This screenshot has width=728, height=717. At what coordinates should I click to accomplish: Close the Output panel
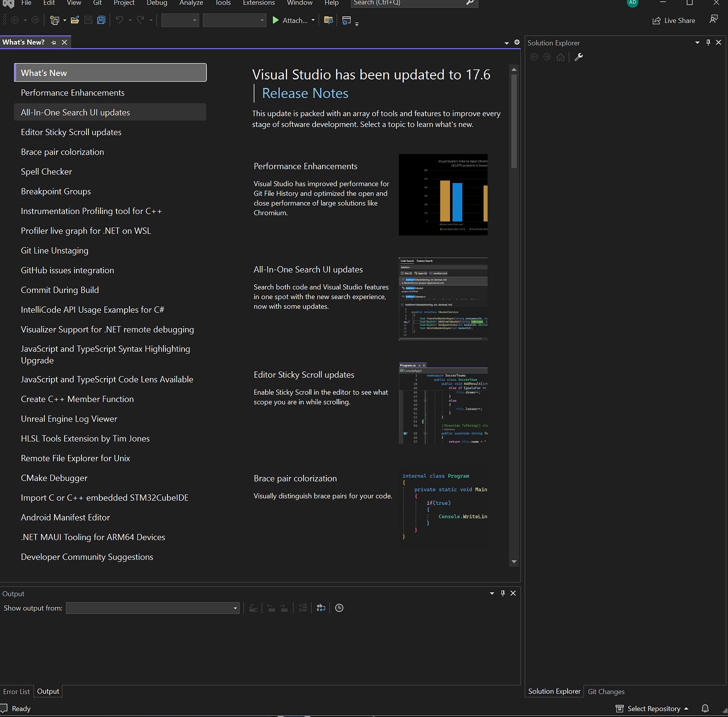[x=513, y=593]
